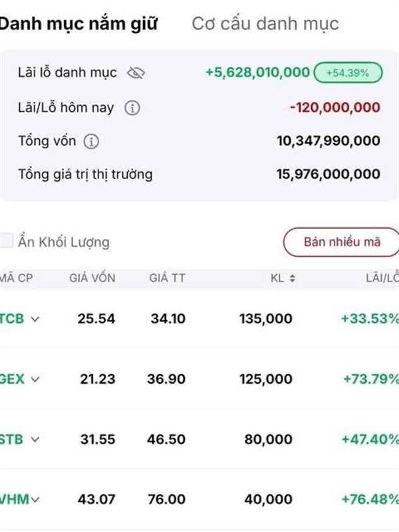The height and width of the screenshot is (532, 399).
Task: Enable the Ẩn Khối Lượng checkbox
Action: (x=6, y=241)
